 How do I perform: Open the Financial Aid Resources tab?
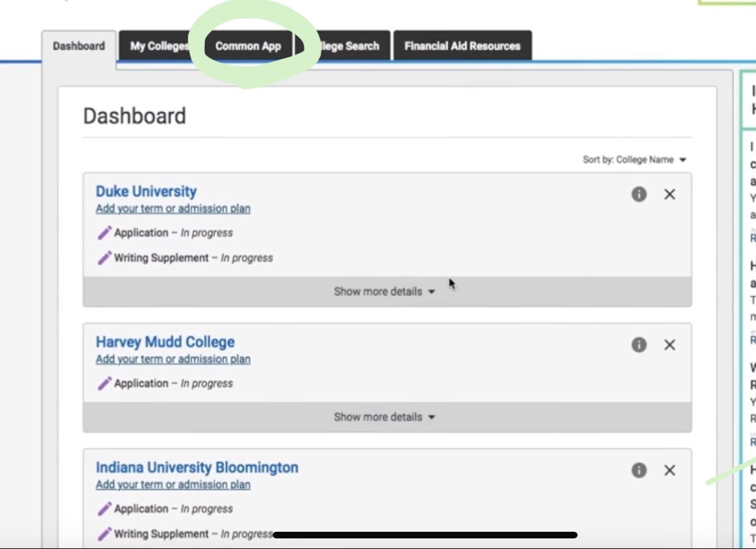pyautogui.click(x=462, y=46)
